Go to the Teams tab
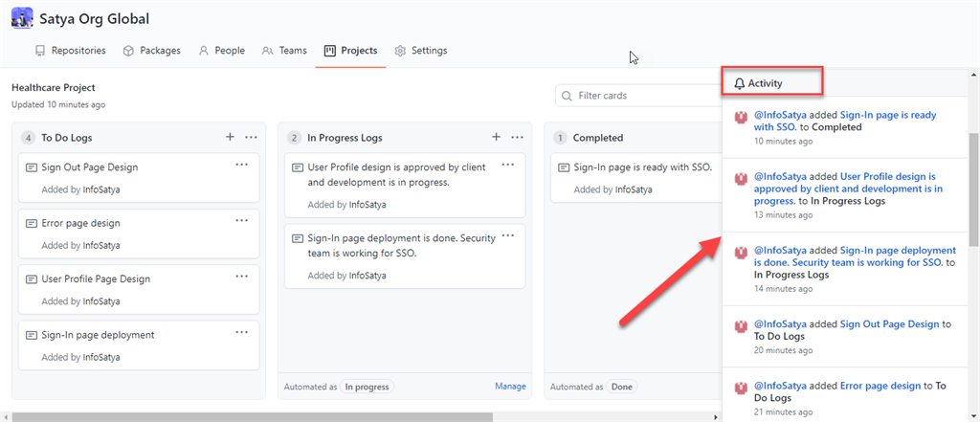This screenshot has height=422, width=980. [x=284, y=51]
